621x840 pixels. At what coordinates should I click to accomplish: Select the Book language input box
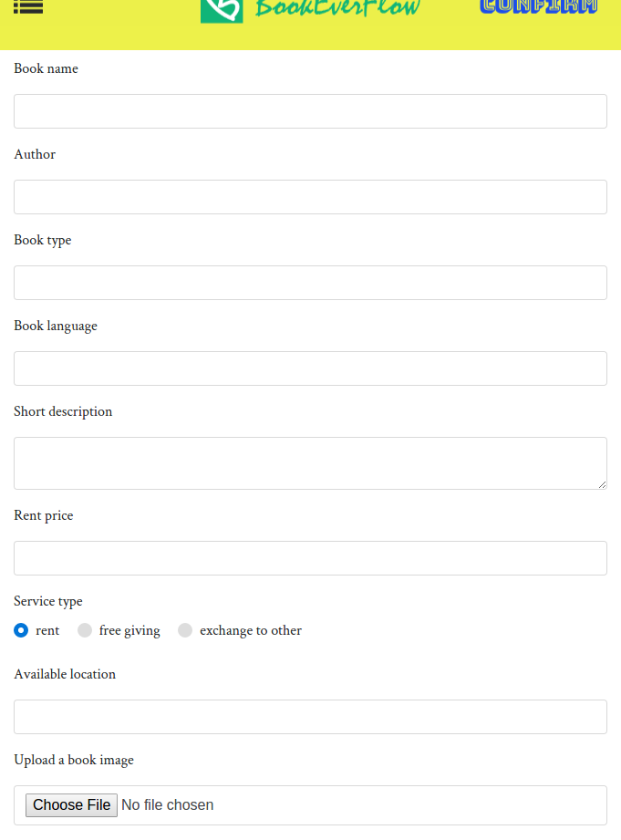point(310,368)
